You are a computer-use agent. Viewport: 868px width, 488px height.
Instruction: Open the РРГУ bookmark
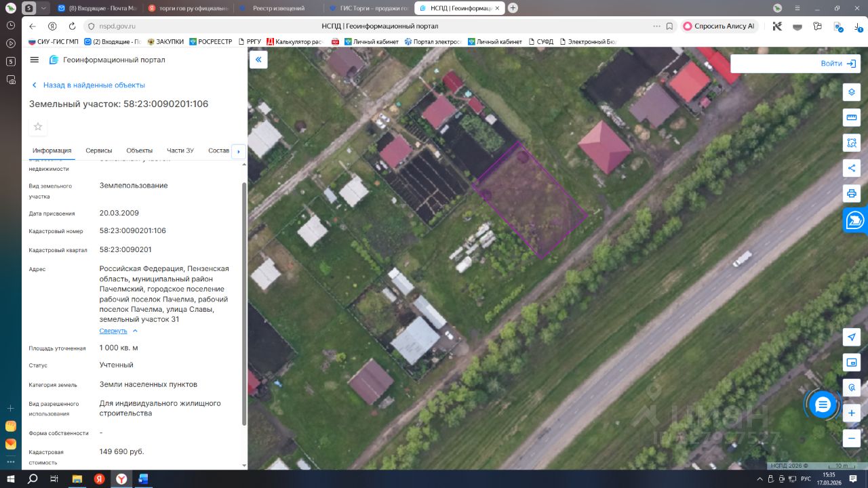pyautogui.click(x=249, y=41)
